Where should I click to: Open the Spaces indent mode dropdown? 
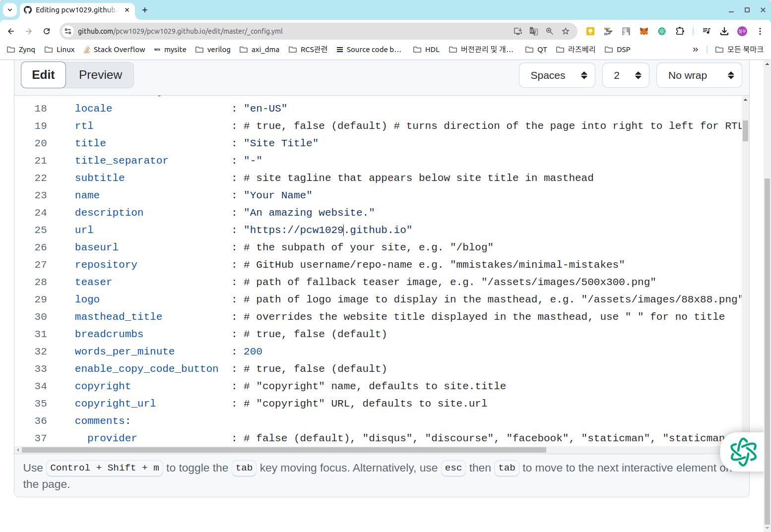[557, 75]
